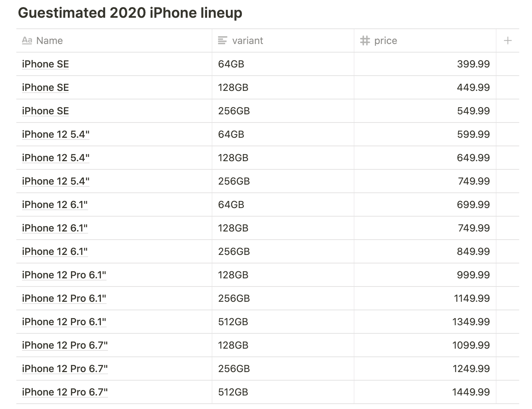532x409 pixels.
Task: Open the Name column header menu
Action: pyautogui.click(x=114, y=40)
